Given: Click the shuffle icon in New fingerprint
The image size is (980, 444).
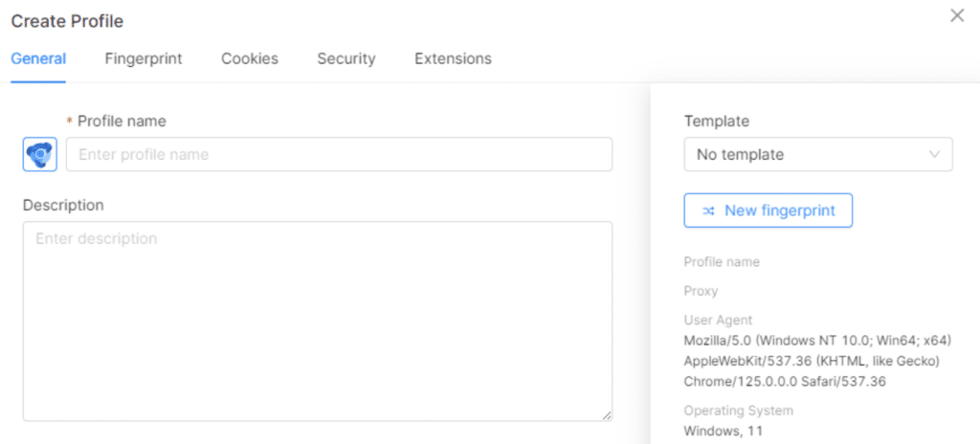Looking at the screenshot, I should [708, 211].
